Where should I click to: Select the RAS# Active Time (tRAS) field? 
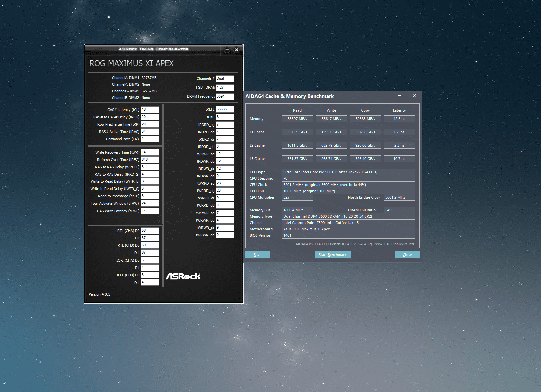pyautogui.click(x=150, y=132)
